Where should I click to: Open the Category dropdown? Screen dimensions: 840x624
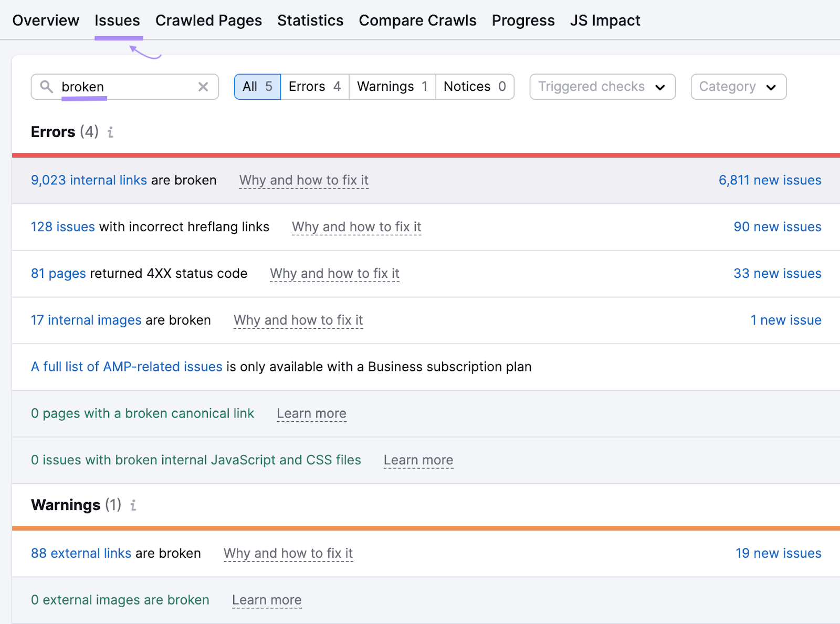click(x=738, y=87)
